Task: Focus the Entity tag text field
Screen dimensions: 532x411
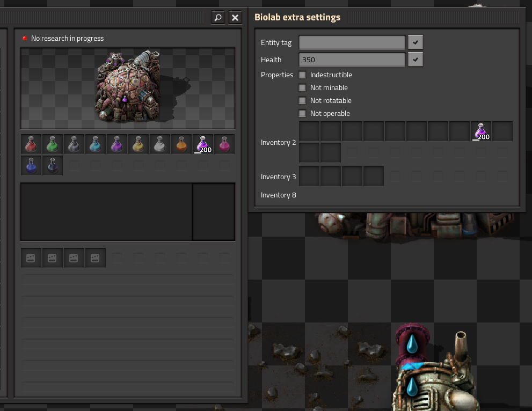Action: pos(352,42)
